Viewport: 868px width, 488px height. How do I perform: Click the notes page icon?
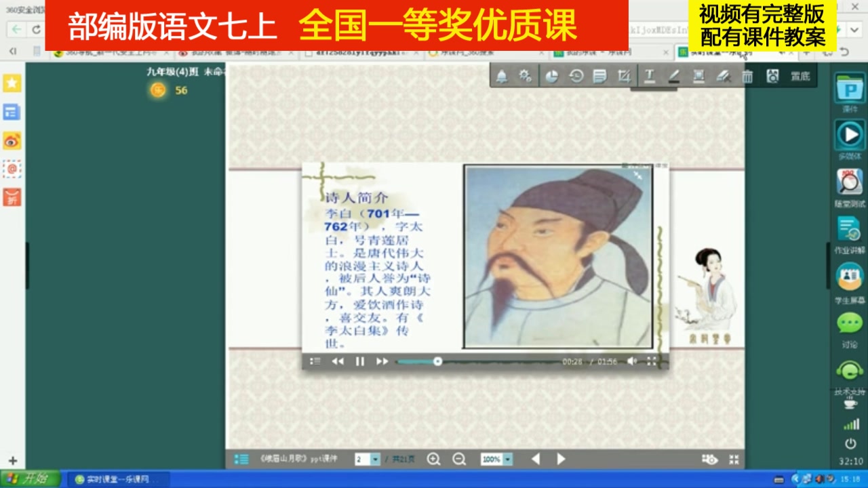click(599, 77)
